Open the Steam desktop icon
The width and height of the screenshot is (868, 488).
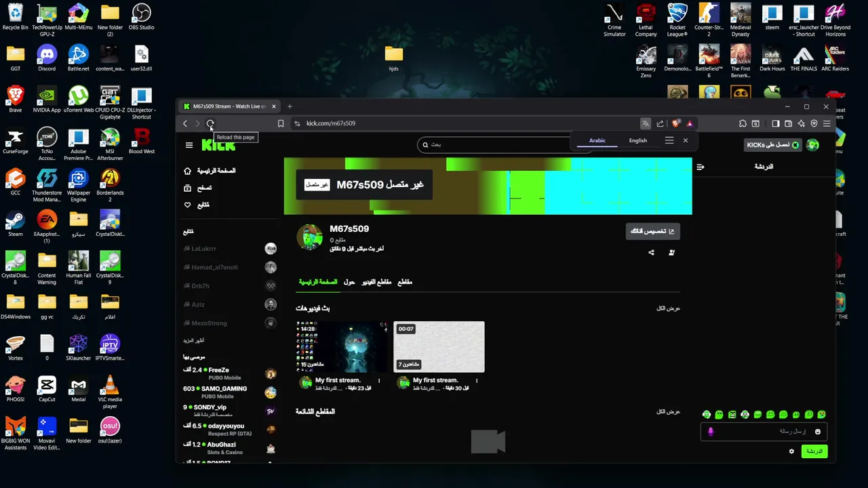coord(15,224)
